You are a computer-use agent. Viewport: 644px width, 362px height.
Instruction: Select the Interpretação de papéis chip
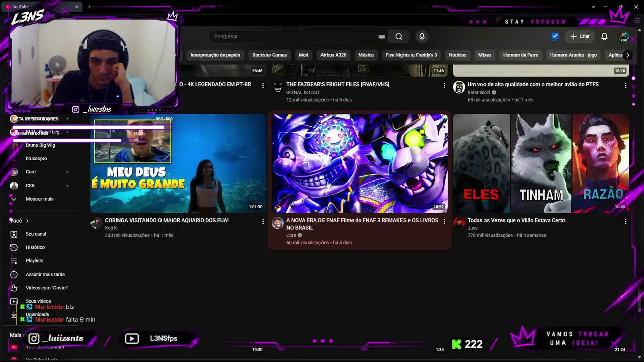[x=215, y=55]
